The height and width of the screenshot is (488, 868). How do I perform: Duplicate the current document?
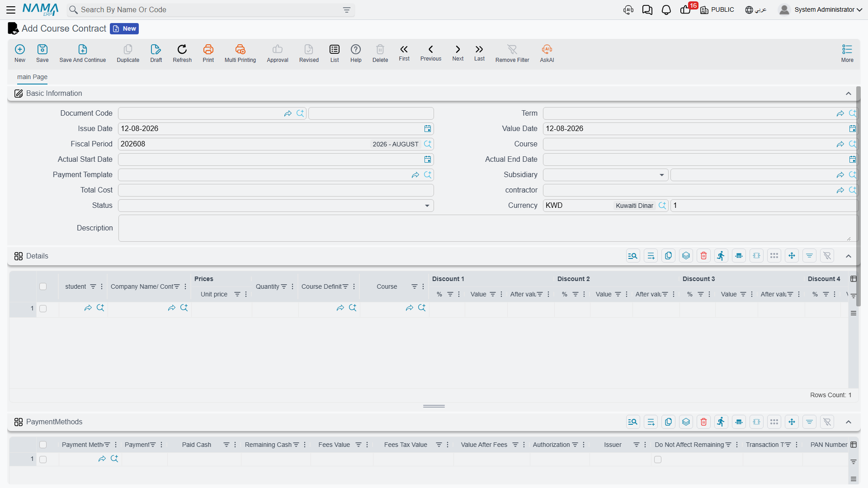tap(128, 53)
